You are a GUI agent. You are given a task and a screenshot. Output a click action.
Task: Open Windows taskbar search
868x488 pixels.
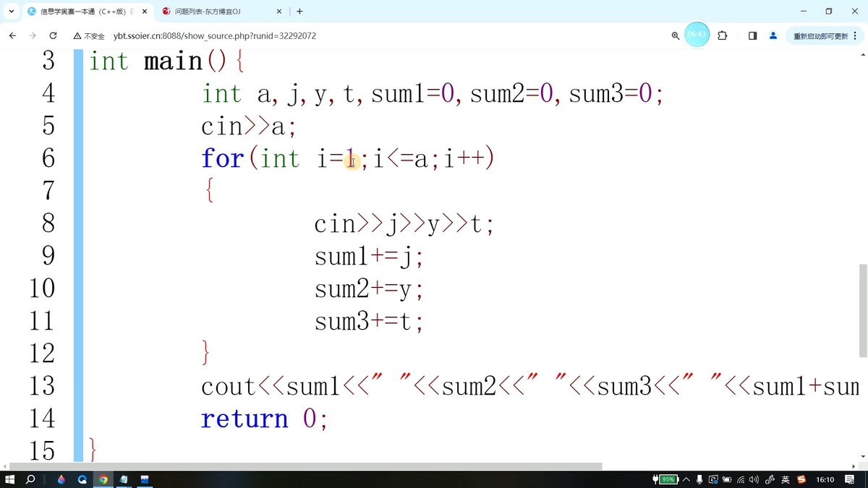30,479
